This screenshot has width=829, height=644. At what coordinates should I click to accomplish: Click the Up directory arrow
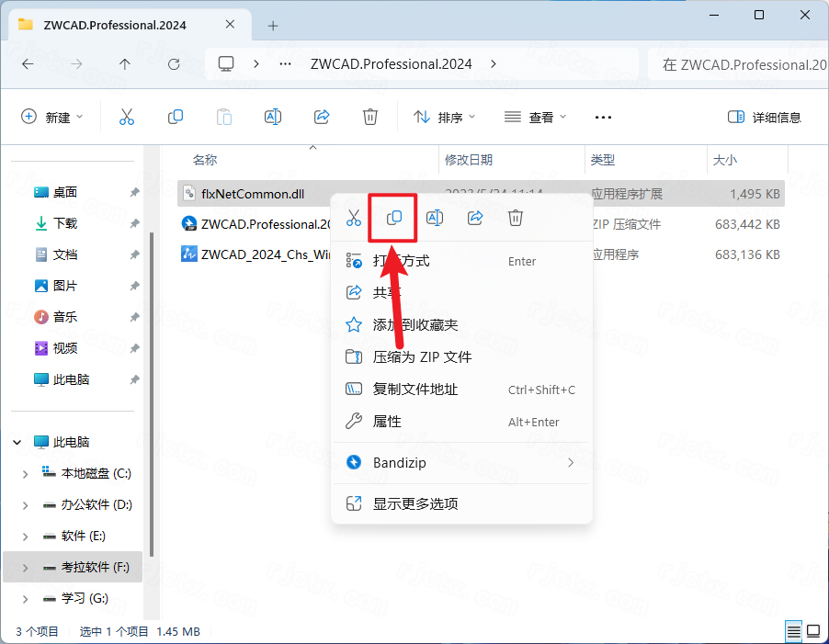click(x=125, y=64)
